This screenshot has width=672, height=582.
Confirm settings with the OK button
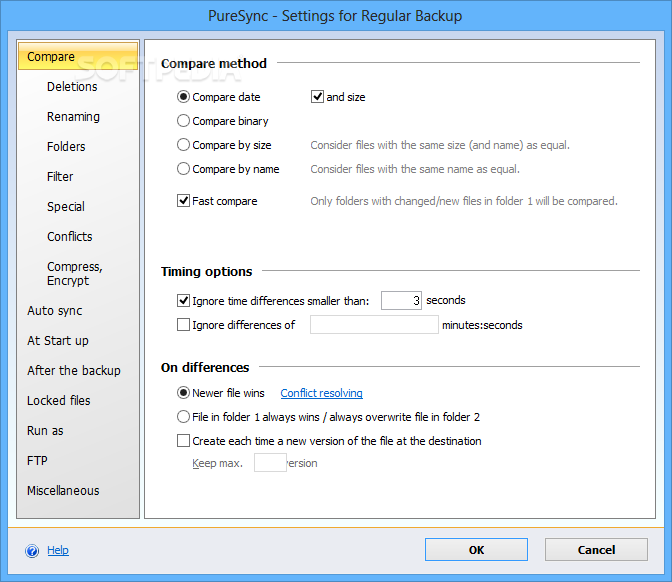pyautogui.click(x=476, y=550)
